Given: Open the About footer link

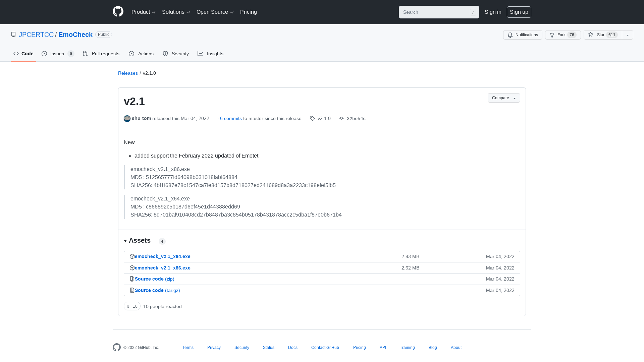Looking at the screenshot, I should (x=456, y=348).
